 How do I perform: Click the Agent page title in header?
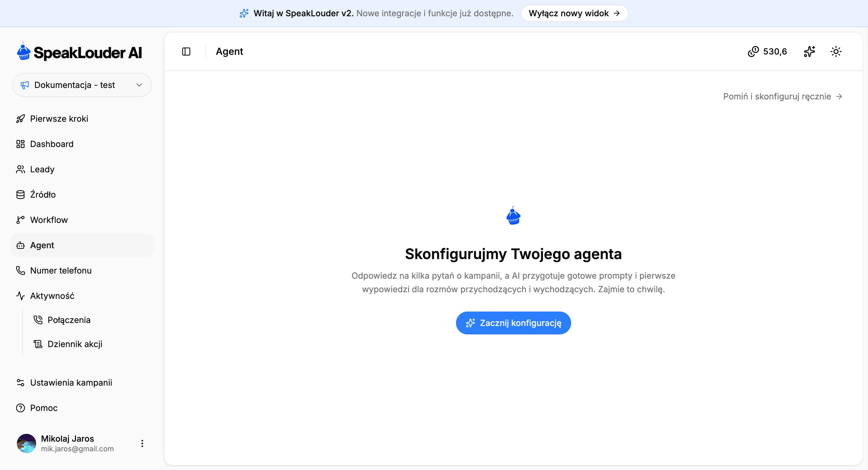pos(229,52)
